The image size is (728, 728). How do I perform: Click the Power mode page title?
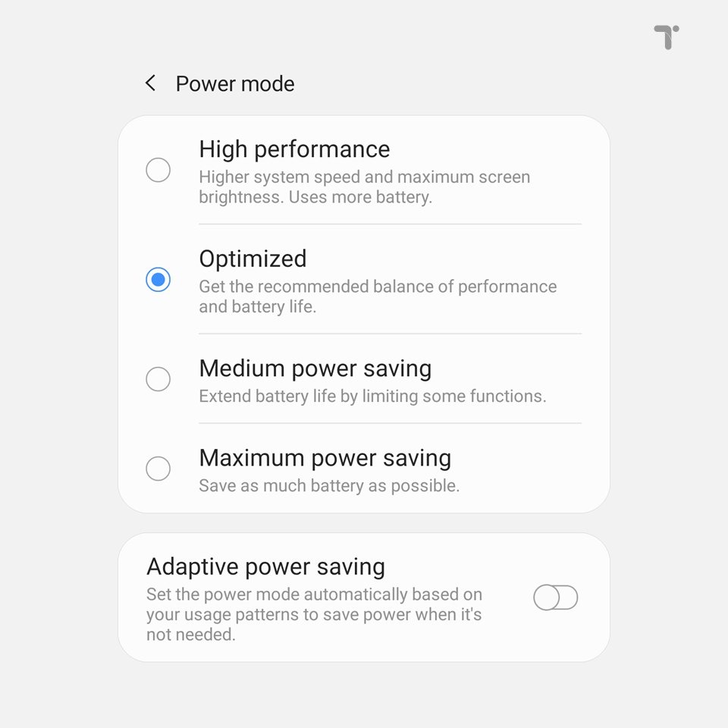click(235, 83)
